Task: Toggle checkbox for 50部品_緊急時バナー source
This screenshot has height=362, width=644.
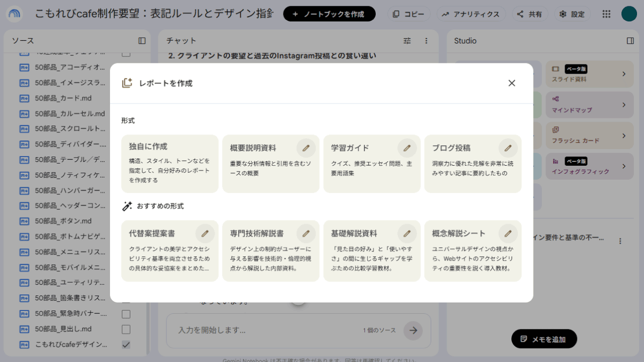Action: pos(126,314)
